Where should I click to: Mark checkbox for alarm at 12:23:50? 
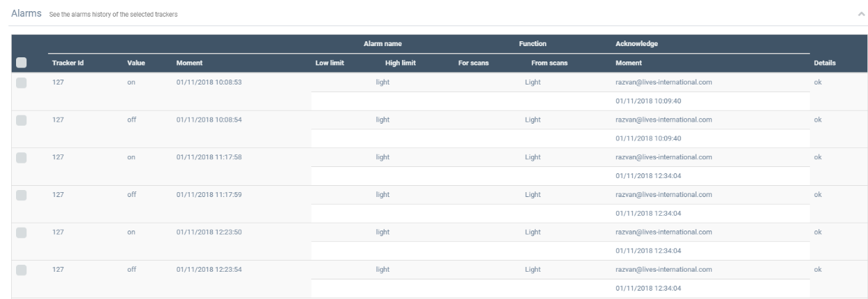pyautogui.click(x=21, y=232)
